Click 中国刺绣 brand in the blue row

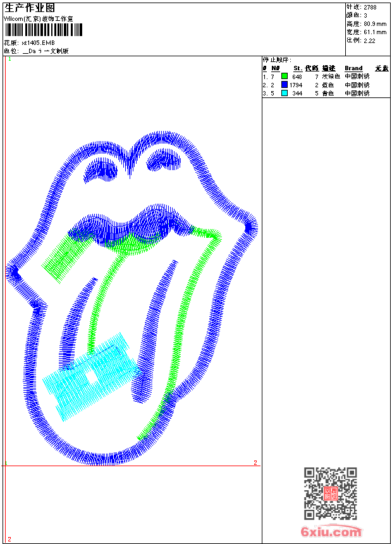[x=357, y=85]
